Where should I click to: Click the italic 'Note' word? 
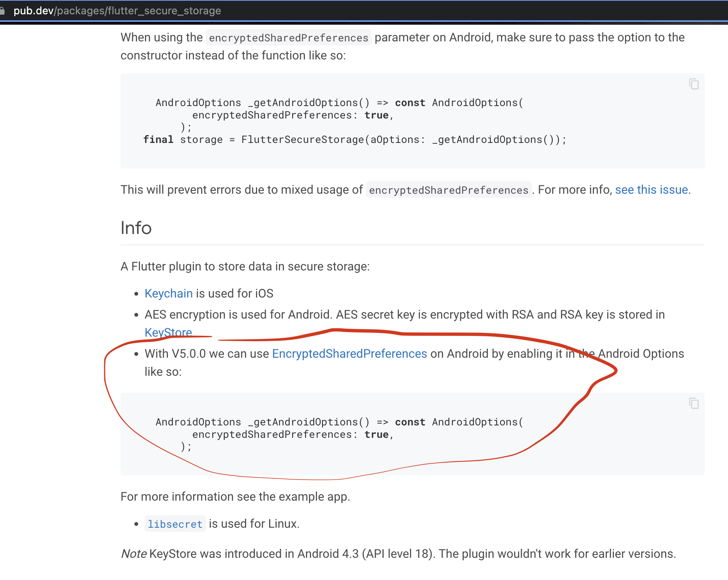[x=134, y=554]
